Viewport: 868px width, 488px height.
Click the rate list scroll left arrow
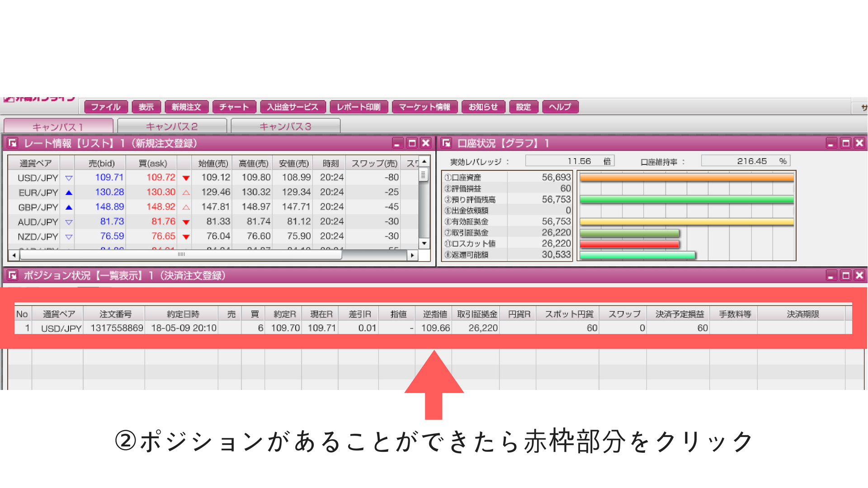(x=14, y=255)
